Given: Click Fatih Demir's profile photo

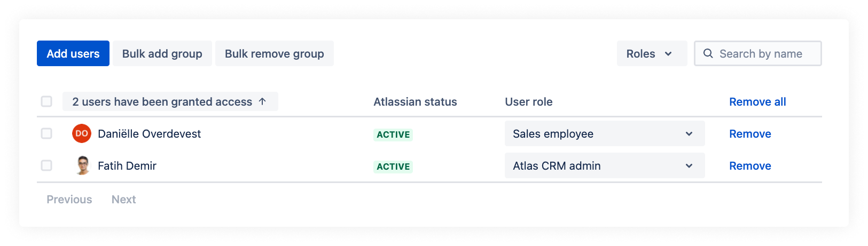Looking at the screenshot, I should click(82, 165).
